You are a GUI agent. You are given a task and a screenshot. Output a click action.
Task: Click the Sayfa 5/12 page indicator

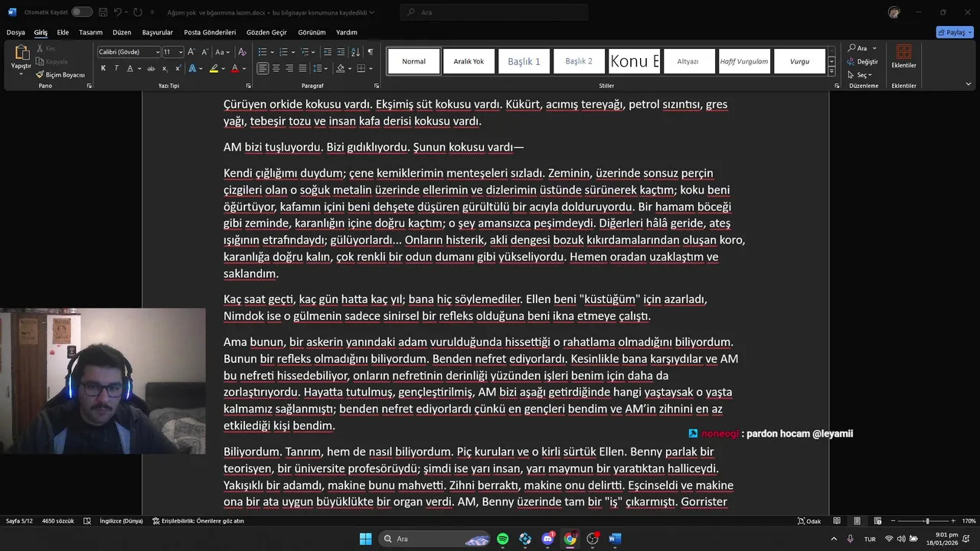click(19, 521)
